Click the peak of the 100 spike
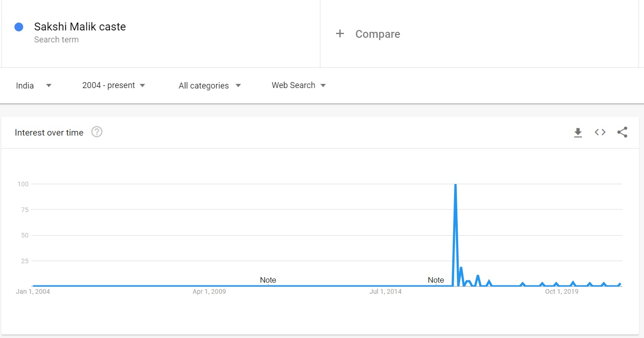 tap(455, 184)
